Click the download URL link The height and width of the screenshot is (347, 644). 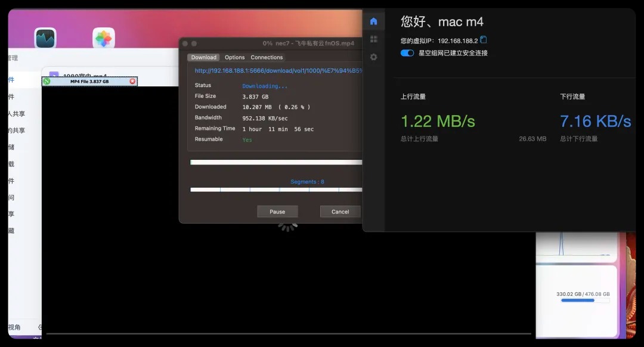(x=277, y=70)
